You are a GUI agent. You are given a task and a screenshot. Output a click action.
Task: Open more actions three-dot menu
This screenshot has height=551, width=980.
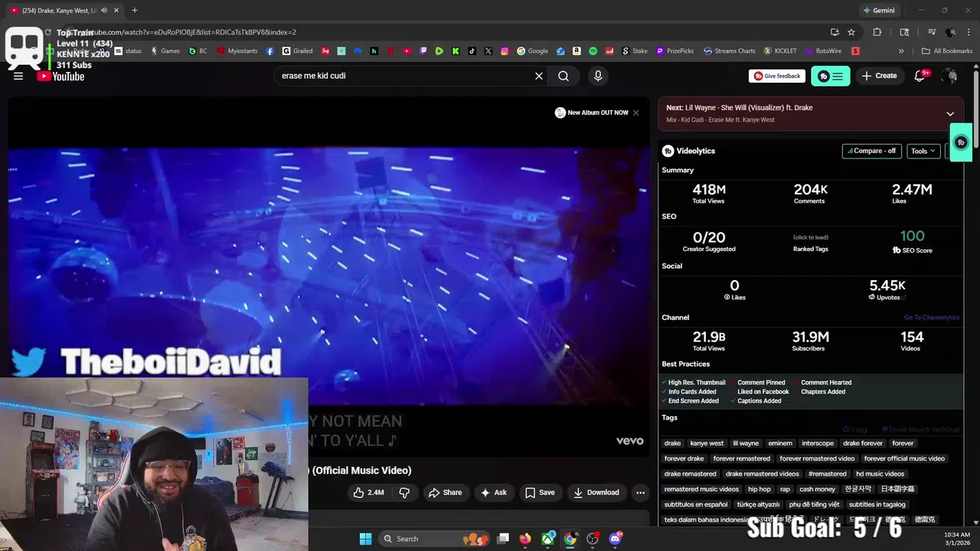coord(641,493)
